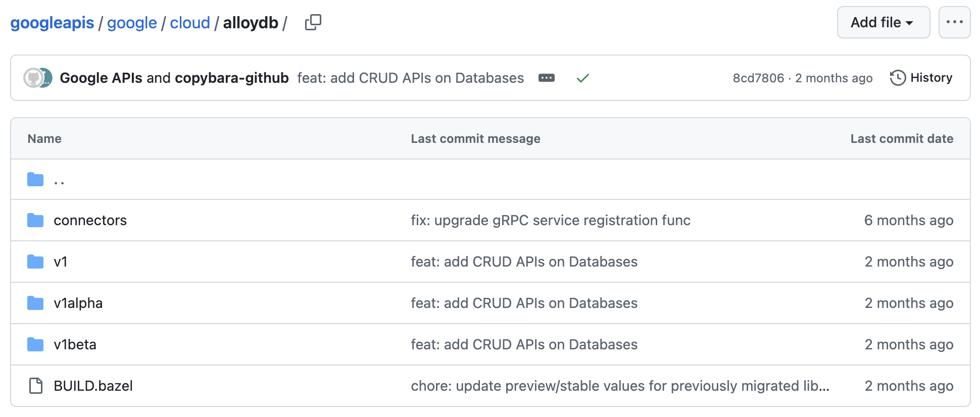Click the History clock icon

pyautogui.click(x=898, y=78)
